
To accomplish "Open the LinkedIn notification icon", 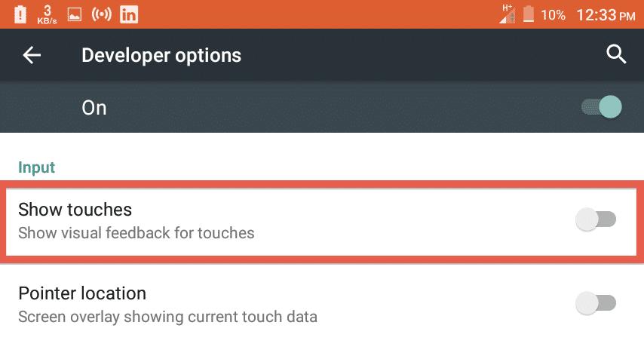I will pyautogui.click(x=129, y=15).
